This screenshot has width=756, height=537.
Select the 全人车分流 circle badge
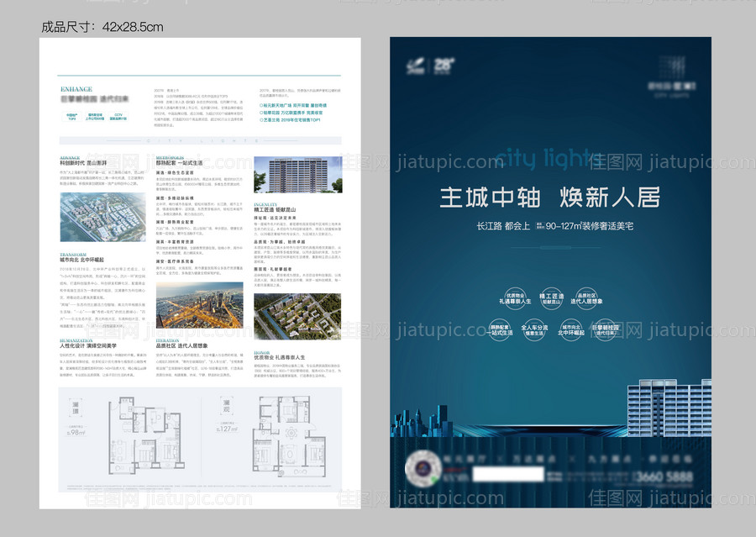point(533,331)
